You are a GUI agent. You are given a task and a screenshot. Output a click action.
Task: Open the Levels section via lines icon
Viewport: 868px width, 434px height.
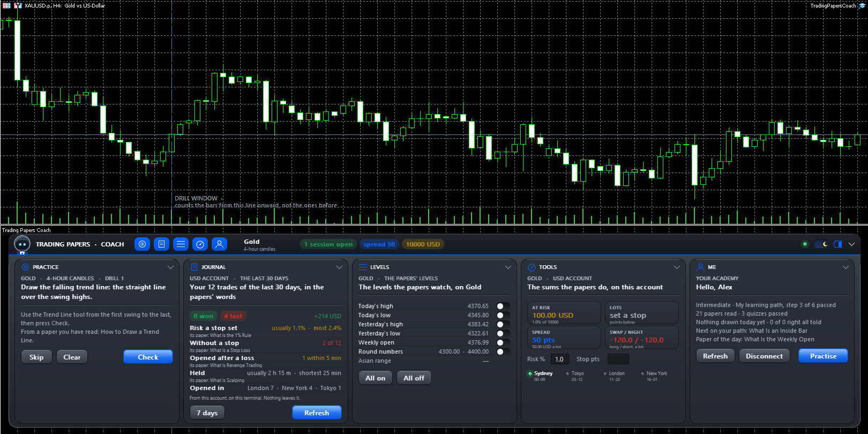[x=181, y=244]
